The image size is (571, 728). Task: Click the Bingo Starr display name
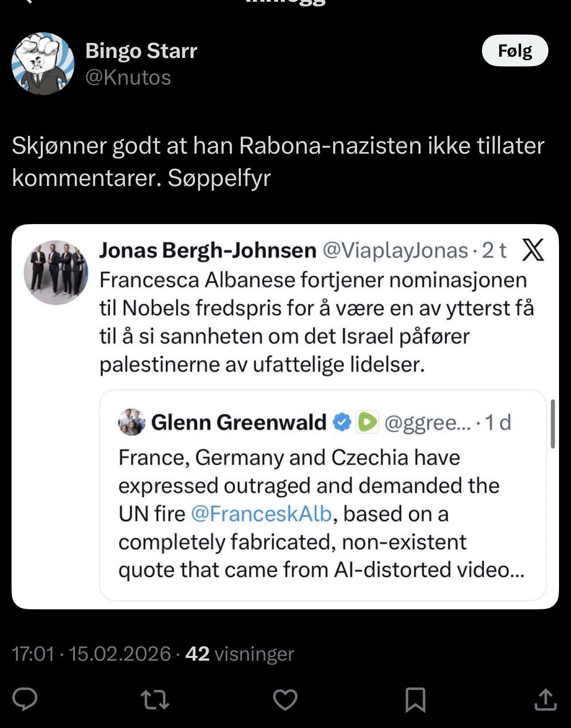(141, 51)
